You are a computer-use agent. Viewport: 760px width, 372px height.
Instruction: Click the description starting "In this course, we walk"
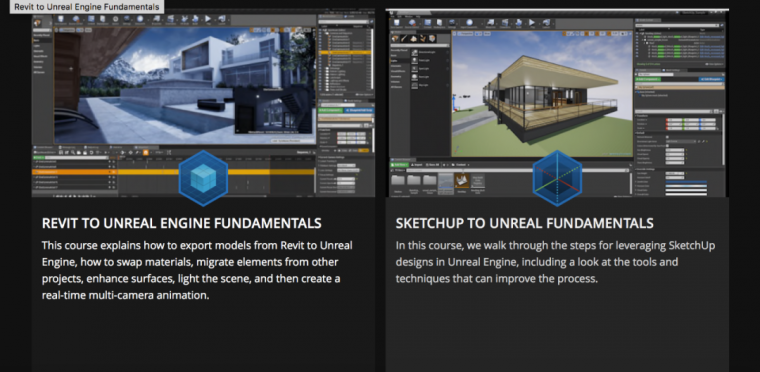point(555,262)
